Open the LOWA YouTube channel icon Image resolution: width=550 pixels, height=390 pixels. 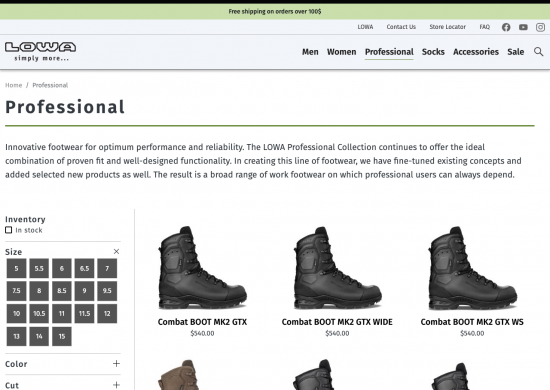click(x=523, y=27)
